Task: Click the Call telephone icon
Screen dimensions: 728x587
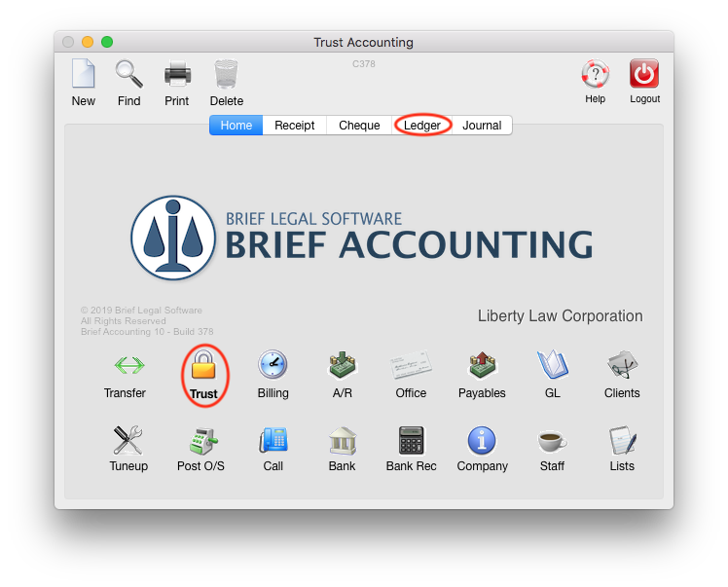Action: [273, 440]
